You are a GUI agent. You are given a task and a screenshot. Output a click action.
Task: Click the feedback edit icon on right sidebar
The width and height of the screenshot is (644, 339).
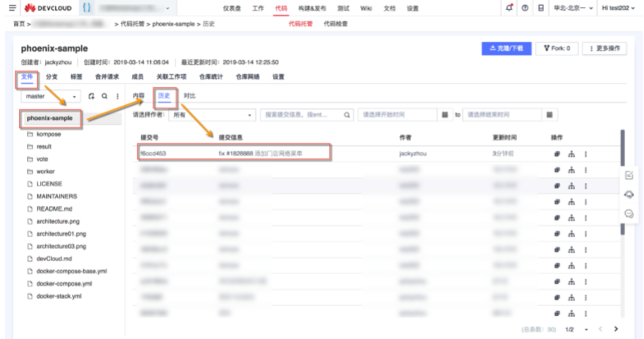[x=629, y=176]
